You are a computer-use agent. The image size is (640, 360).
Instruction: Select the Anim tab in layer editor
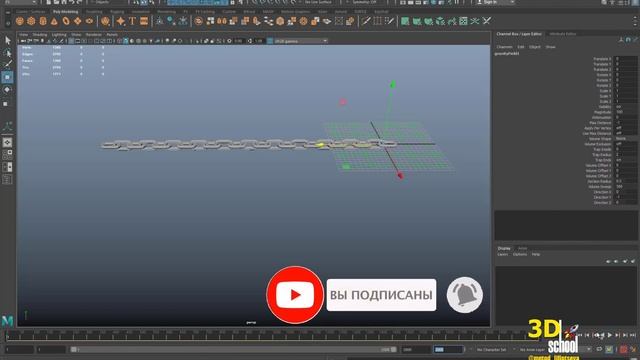tap(522, 248)
